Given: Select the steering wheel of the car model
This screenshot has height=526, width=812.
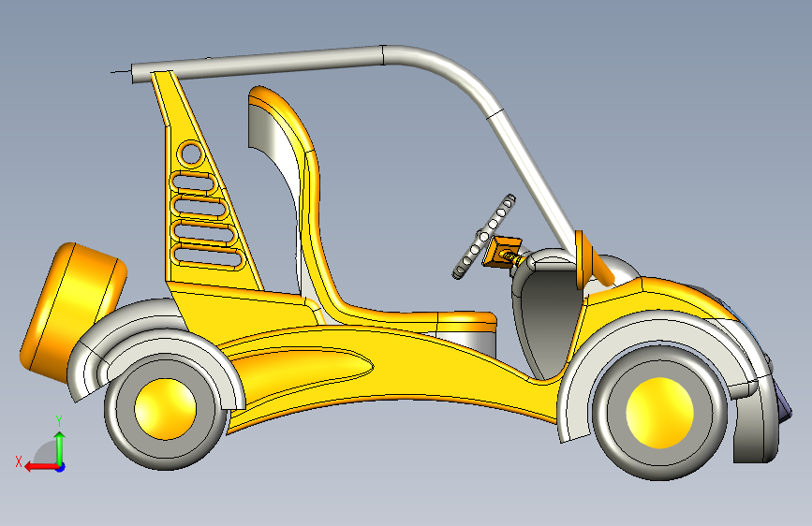Looking at the screenshot, I should tap(483, 237).
